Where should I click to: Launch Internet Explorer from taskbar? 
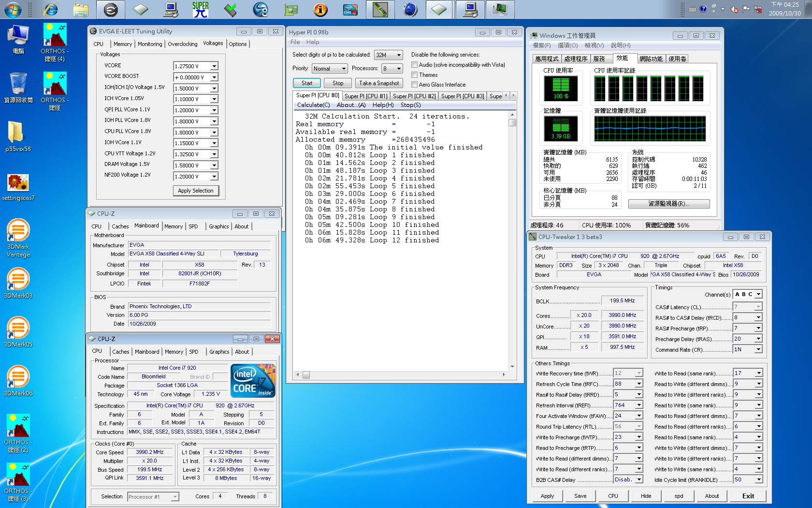(x=50, y=9)
